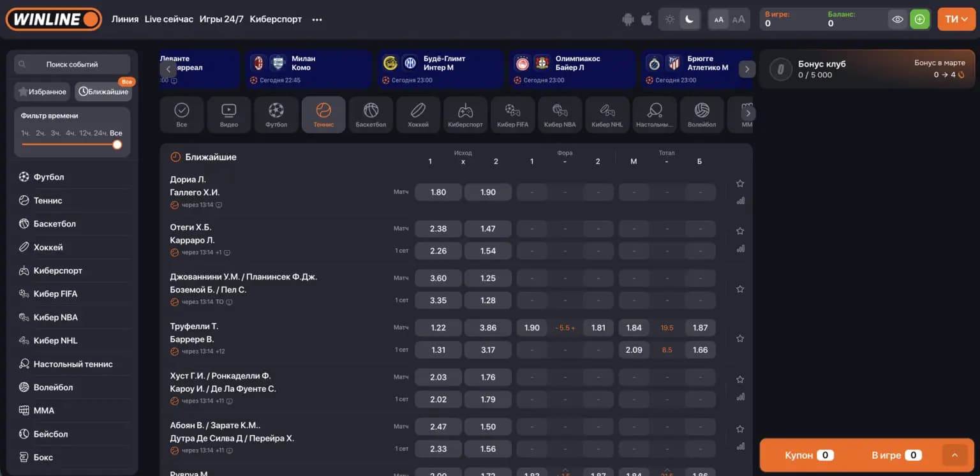Mark the Труфелли Т. match as favorite
Screen dimensions: 980x476
coord(740,339)
